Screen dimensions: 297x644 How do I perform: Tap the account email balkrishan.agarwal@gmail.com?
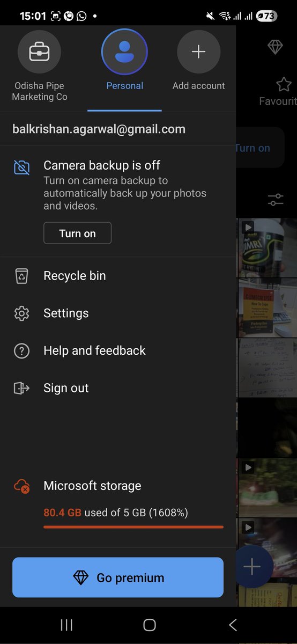tap(99, 129)
